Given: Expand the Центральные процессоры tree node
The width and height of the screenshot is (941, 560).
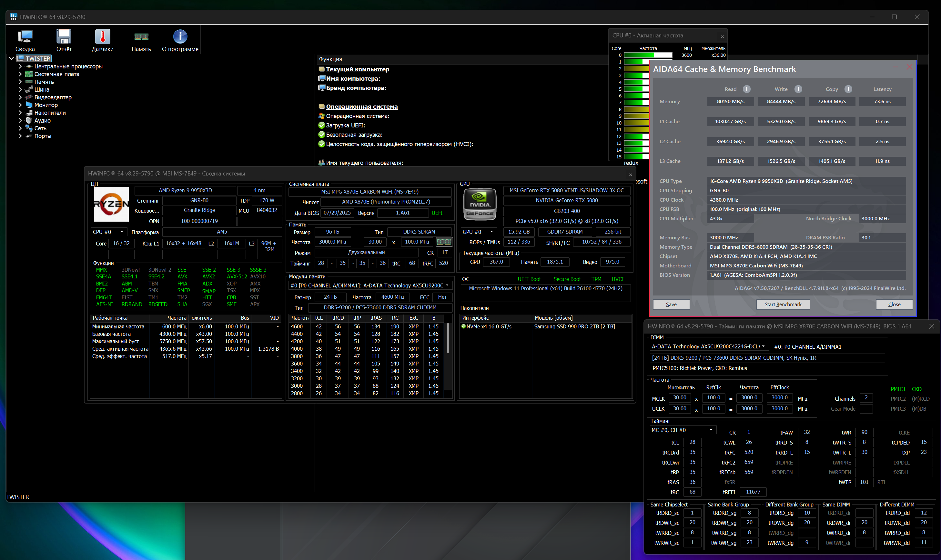Looking at the screenshot, I should pyautogui.click(x=20, y=66).
